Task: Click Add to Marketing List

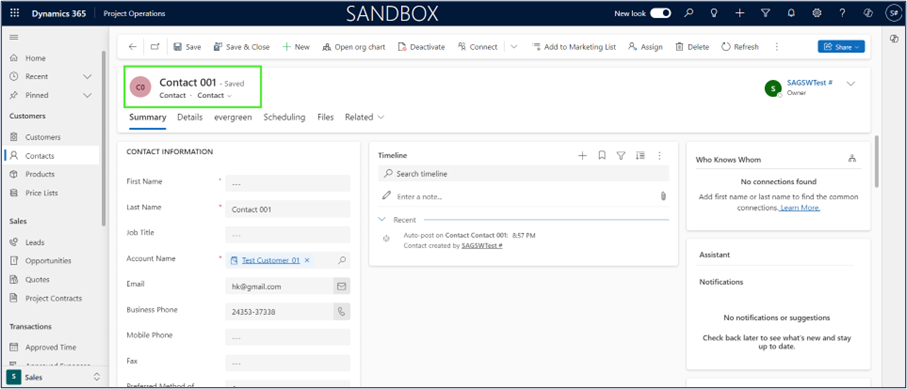Action: [574, 47]
